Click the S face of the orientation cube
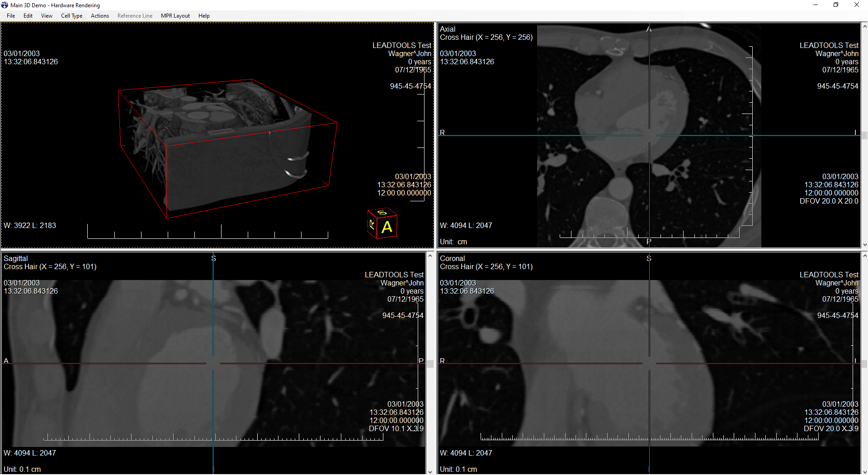Image resolution: width=868 pixels, height=475 pixels. [381, 214]
